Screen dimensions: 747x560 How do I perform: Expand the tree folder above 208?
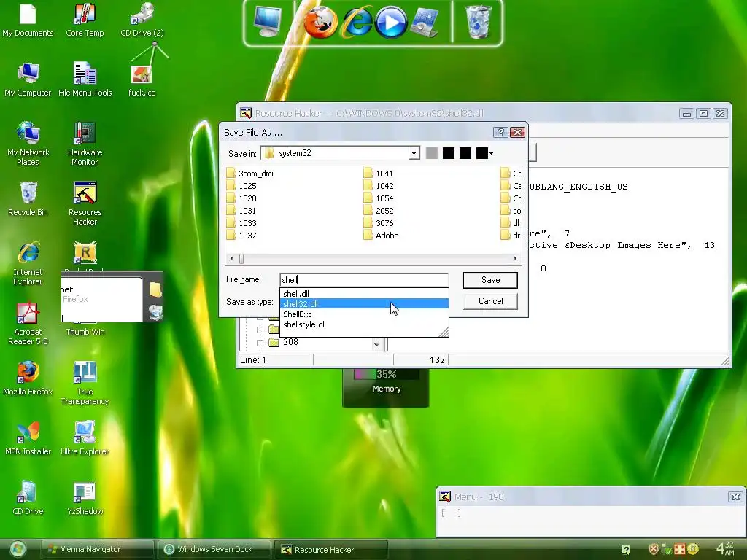tap(260, 330)
